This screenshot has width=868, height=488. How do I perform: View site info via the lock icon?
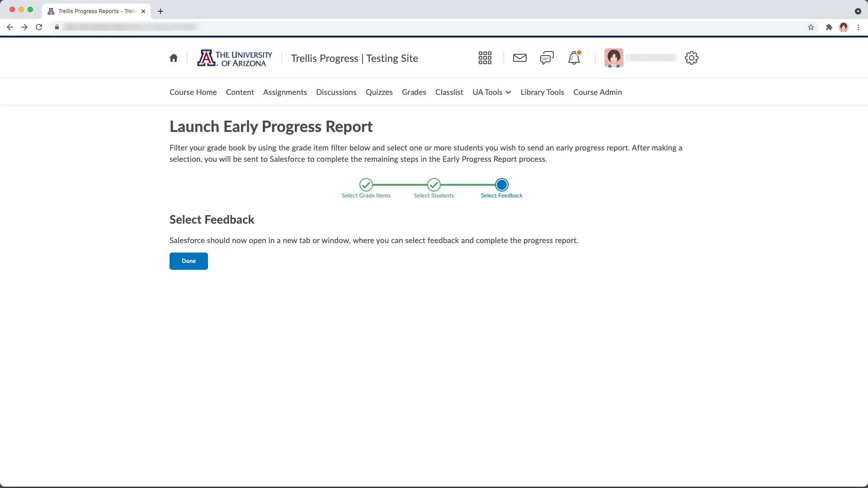tap(57, 27)
